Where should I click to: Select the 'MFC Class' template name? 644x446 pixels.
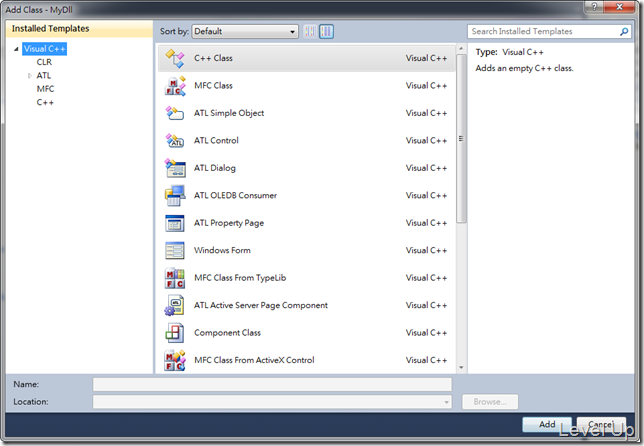[213, 86]
